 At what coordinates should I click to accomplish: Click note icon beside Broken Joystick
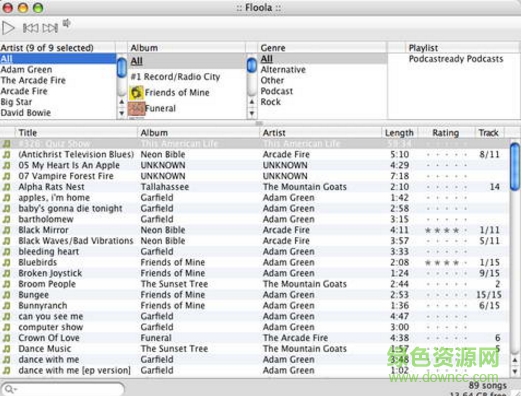coord(6,273)
